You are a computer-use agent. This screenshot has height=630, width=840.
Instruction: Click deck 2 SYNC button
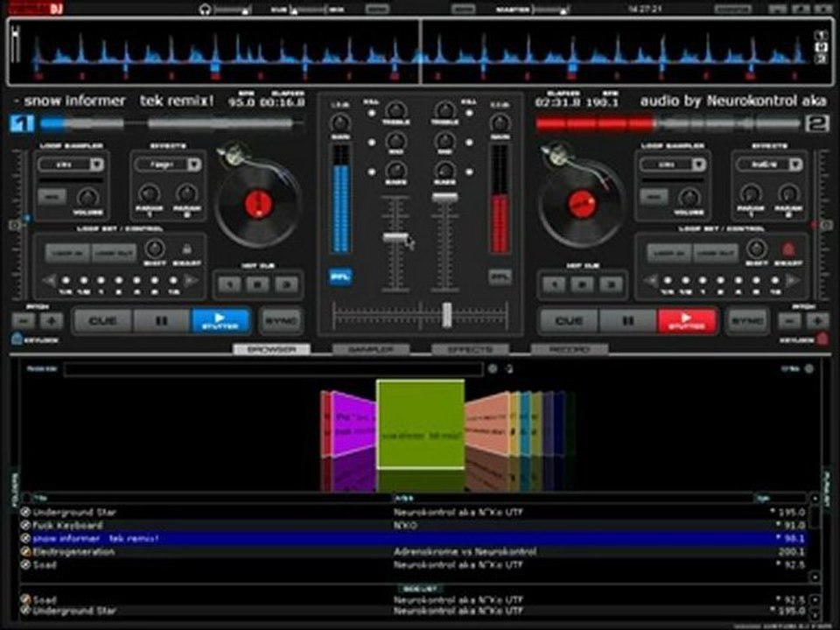point(746,321)
